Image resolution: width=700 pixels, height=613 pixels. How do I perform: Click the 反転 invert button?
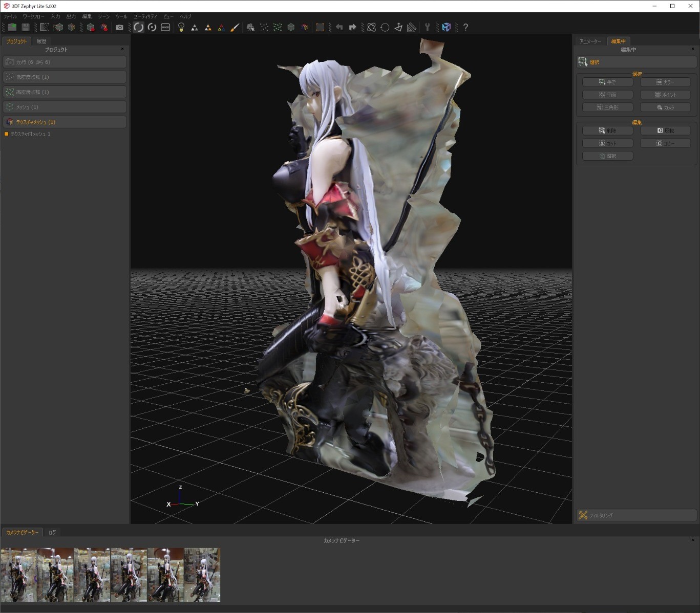(666, 130)
